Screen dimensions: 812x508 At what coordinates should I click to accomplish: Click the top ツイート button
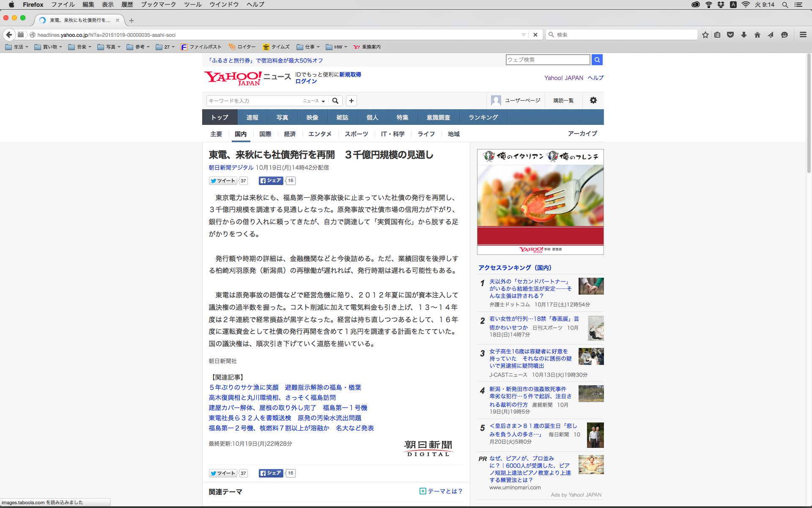223,181
